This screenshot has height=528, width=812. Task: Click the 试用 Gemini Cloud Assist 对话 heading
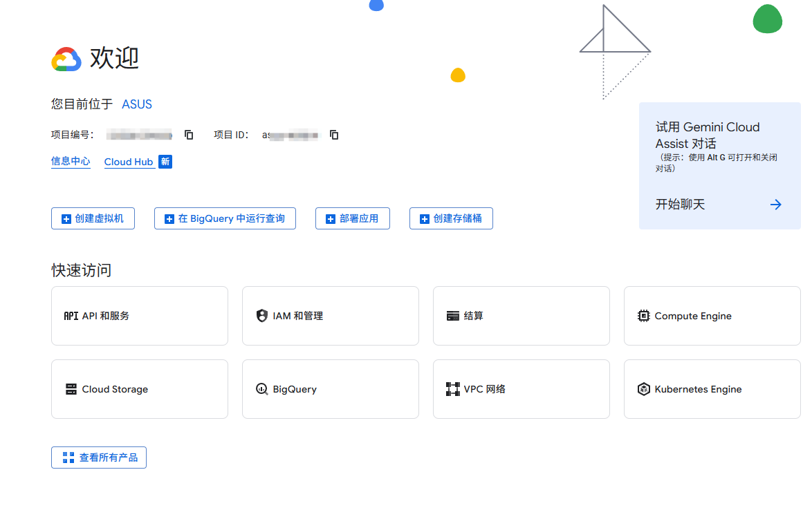pos(708,135)
